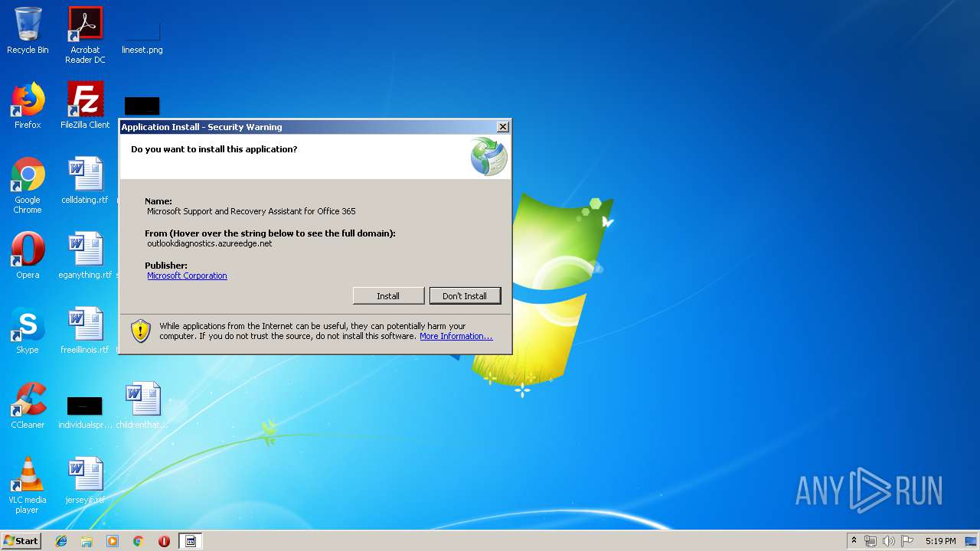Open network status tray icon
Viewport: 980px width, 551px height.
click(871, 541)
